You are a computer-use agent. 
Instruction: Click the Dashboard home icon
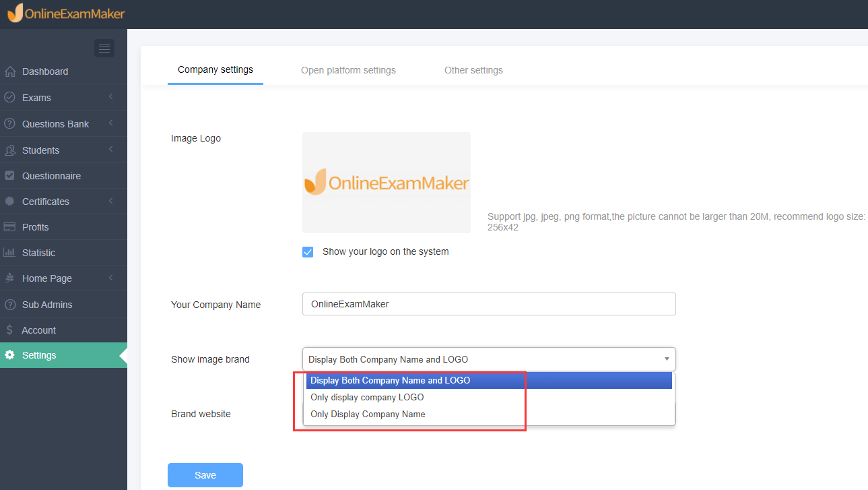click(x=9, y=71)
